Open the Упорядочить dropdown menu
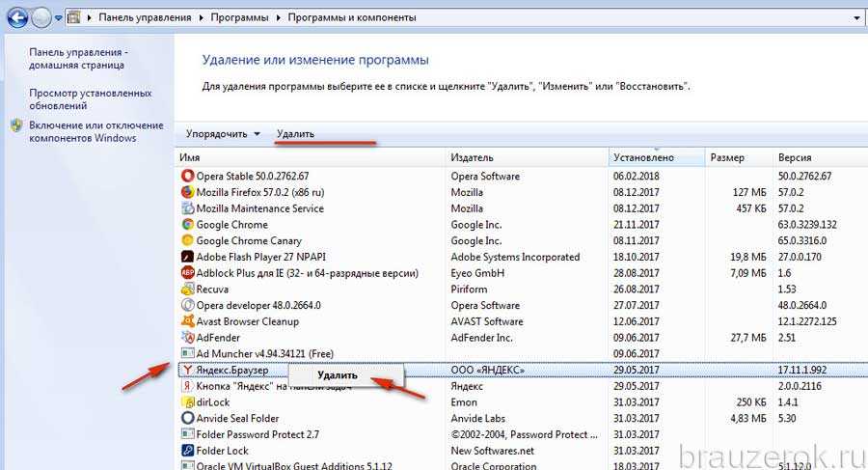The width and height of the screenshot is (868, 470). click(223, 133)
